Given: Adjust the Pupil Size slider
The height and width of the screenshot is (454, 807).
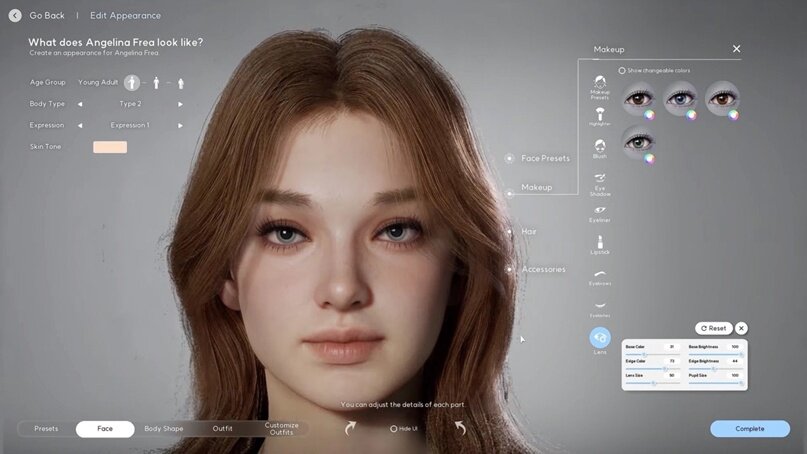Looking at the screenshot, I should pyautogui.click(x=716, y=383).
